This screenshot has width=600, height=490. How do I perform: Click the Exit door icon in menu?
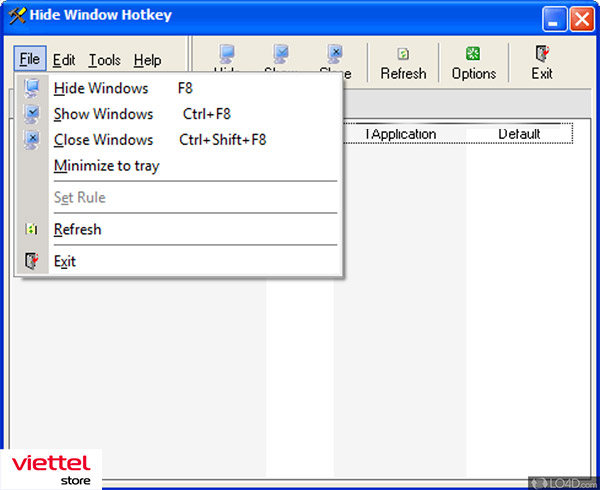[32, 261]
